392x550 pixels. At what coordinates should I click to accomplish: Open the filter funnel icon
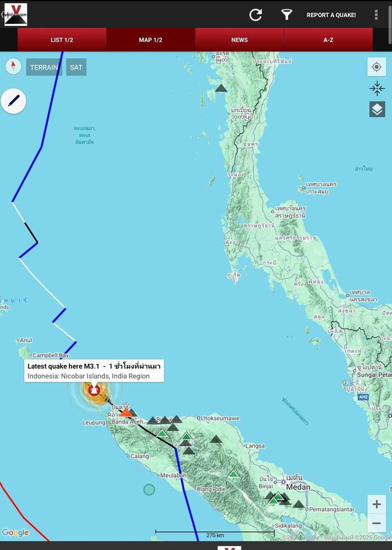tap(286, 15)
